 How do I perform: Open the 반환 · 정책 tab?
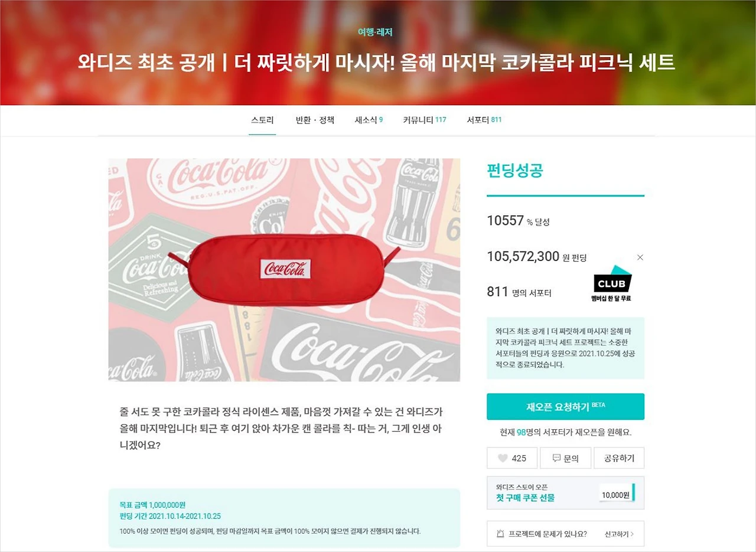pos(315,120)
